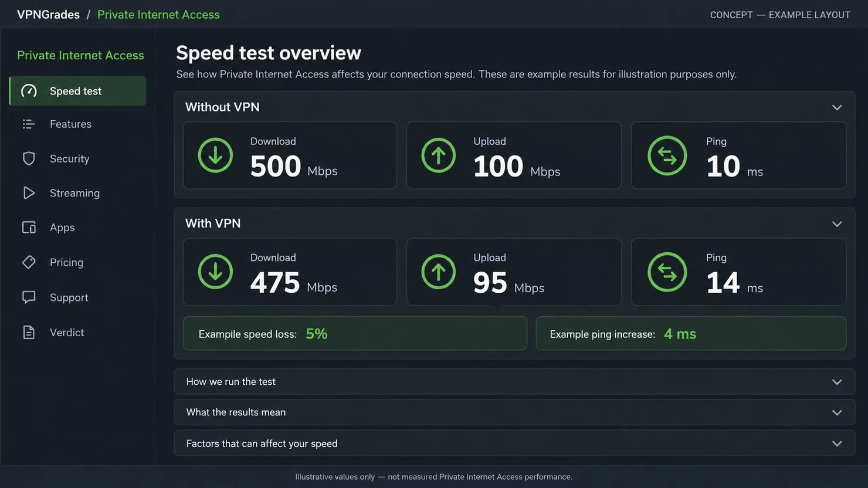This screenshot has width=868, height=488.
Task: Click the Security shield icon
Action: [x=29, y=158]
